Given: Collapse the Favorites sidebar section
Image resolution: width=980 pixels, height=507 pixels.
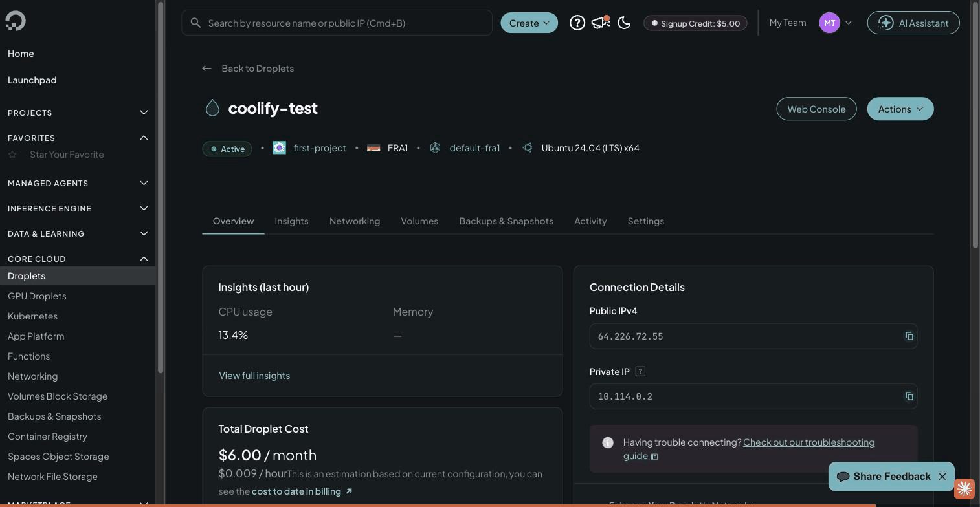Looking at the screenshot, I should click(x=144, y=138).
